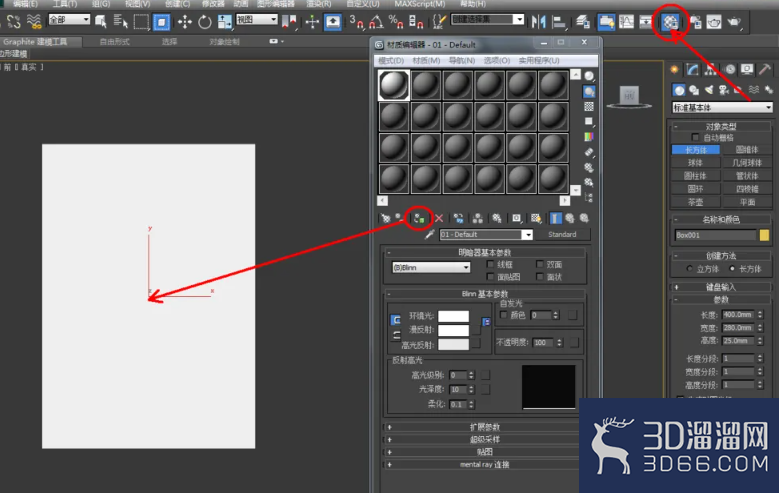Viewport: 779px width, 493px height.
Task: Open 实用程序(U) menu in Material Editor
Action: point(539,61)
